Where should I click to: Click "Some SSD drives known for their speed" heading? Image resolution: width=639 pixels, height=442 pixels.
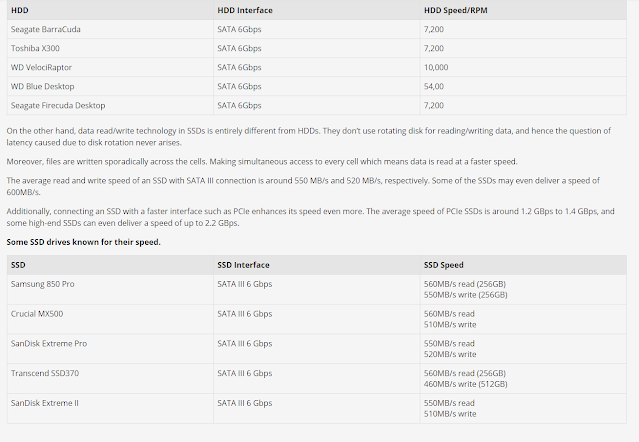coord(83,241)
